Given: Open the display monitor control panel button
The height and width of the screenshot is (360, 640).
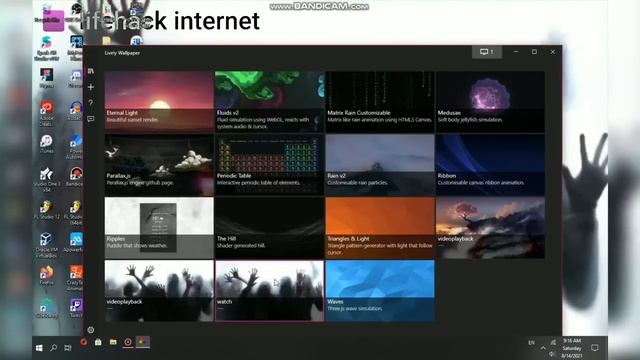Looking at the screenshot, I should point(487,52).
